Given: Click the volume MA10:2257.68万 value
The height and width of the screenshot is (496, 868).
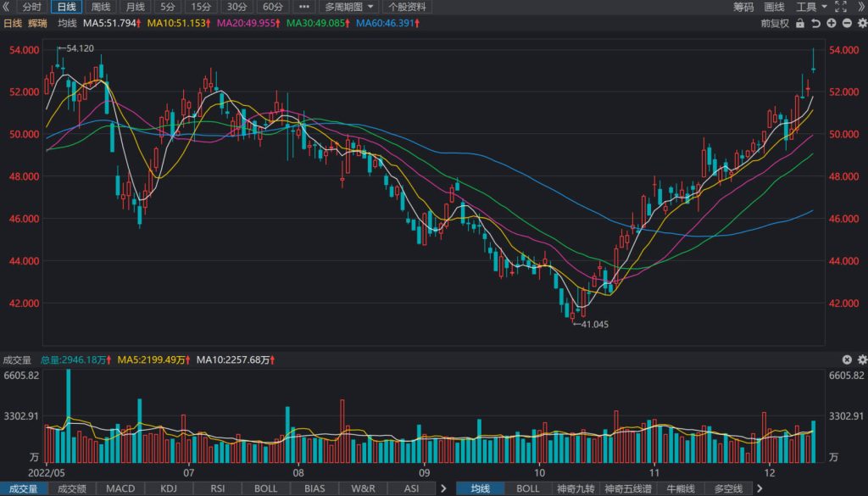Looking at the screenshot, I should [236, 359].
